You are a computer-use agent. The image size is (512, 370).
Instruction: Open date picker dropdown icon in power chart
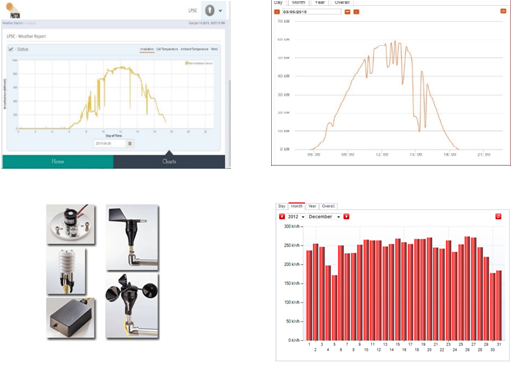pos(347,12)
